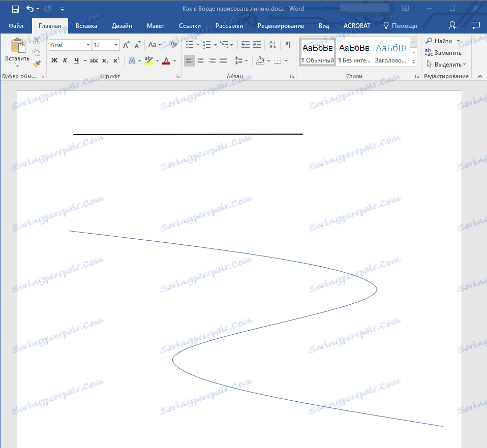
Task: Customize the quick access toolbar
Action: tap(62, 9)
